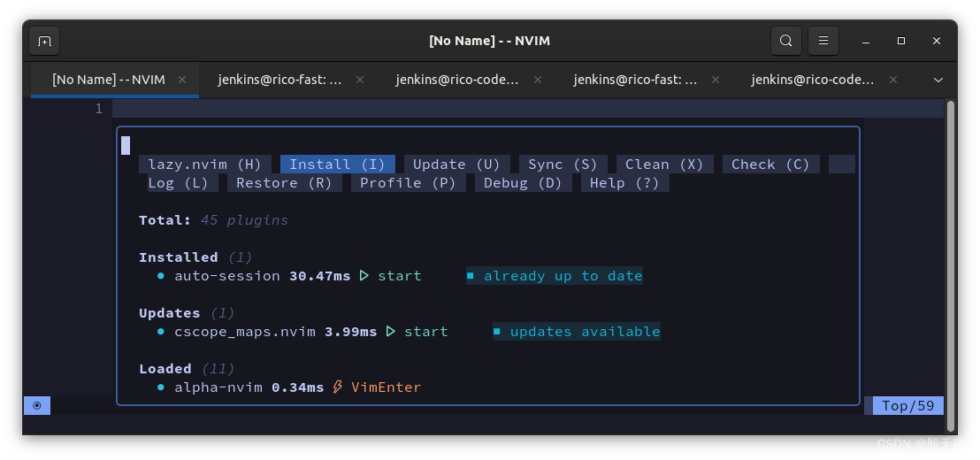980x460 pixels.
Task: Click the start icon next to auto-session
Action: 364,276
